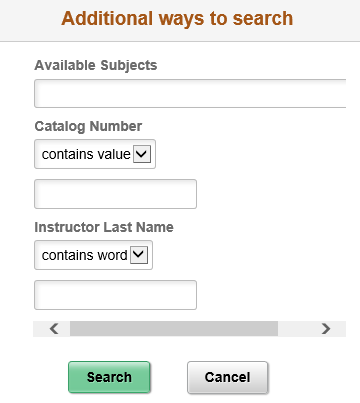The width and height of the screenshot is (360, 403).
Task: Expand match-type options for Catalog Number
Action: click(95, 154)
